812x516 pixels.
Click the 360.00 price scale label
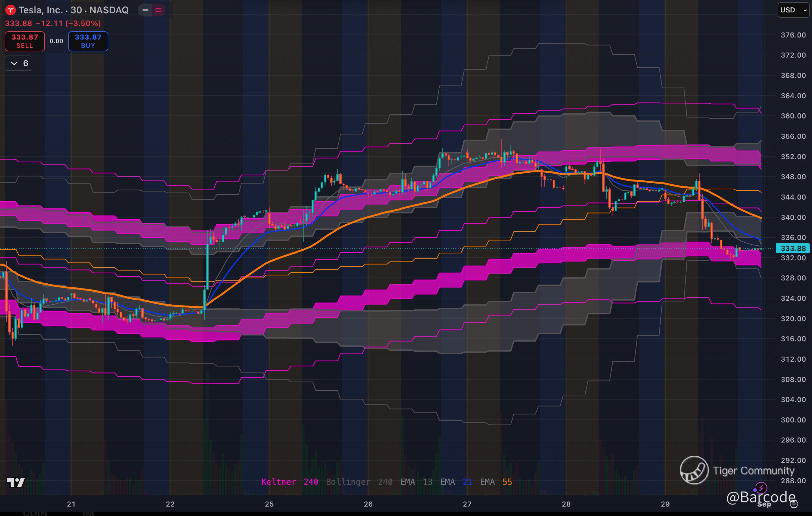click(x=793, y=116)
